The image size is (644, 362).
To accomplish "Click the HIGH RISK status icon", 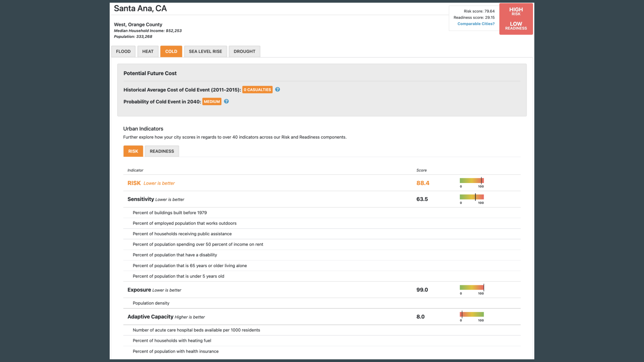I will tap(516, 11).
